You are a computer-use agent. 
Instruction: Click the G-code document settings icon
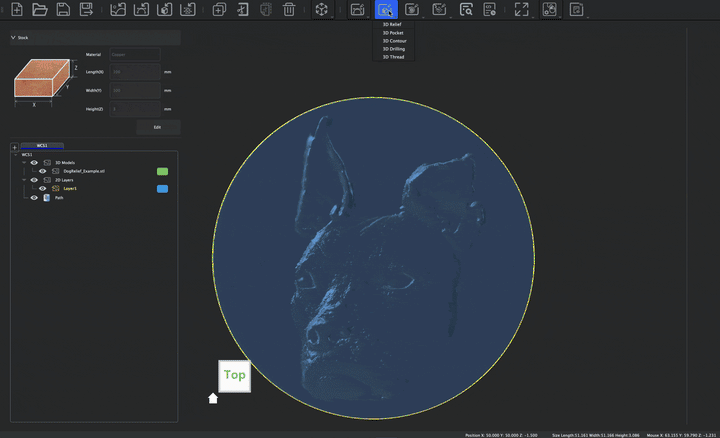pyautogui.click(x=489, y=9)
